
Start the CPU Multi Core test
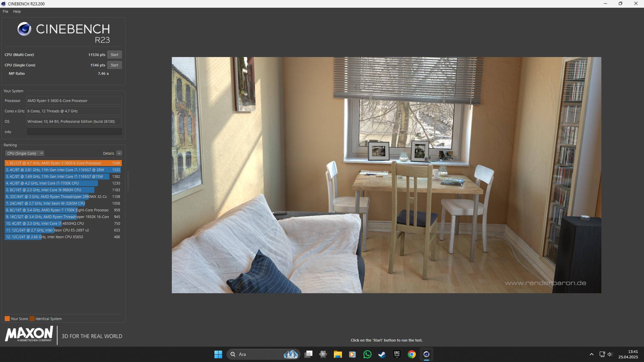click(x=114, y=55)
